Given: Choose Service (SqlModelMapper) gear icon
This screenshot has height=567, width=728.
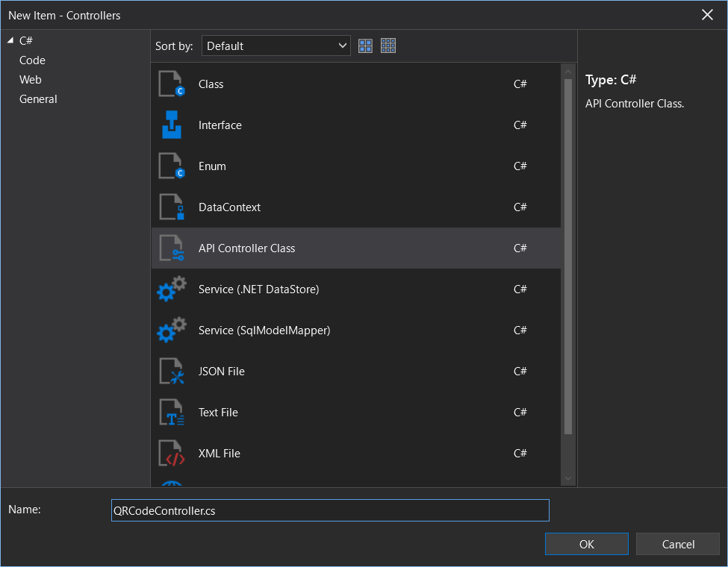Looking at the screenshot, I should (x=171, y=331).
